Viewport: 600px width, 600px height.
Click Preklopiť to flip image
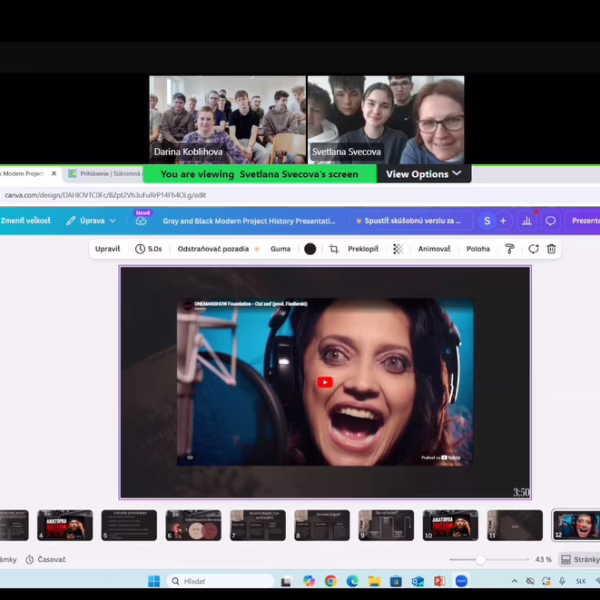click(363, 249)
